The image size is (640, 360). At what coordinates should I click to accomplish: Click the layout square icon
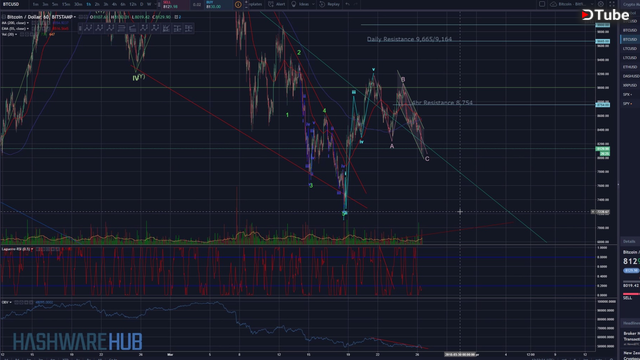pos(542,4)
